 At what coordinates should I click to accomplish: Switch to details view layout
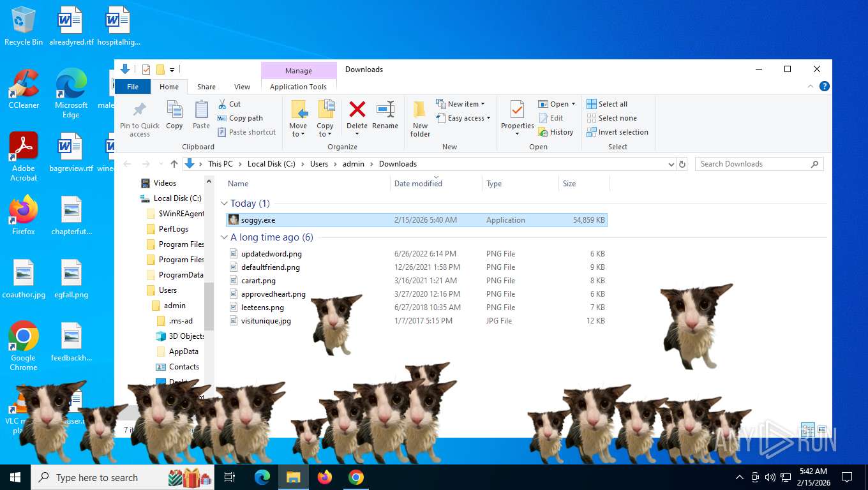tap(807, 429)
